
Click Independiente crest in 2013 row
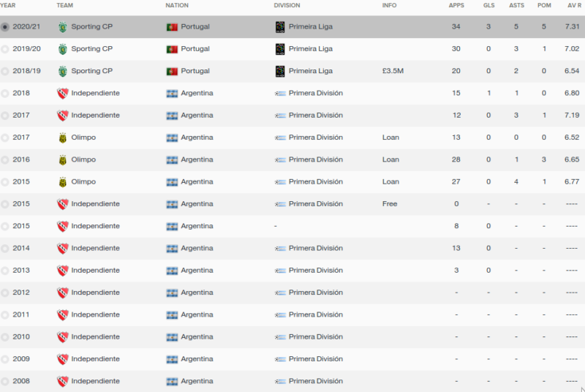[x=62, y=271]
